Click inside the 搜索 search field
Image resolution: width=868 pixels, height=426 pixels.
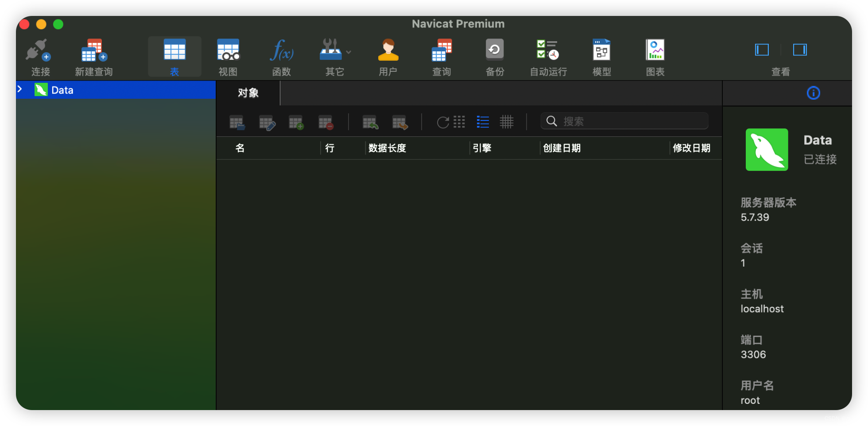(624, 121)
